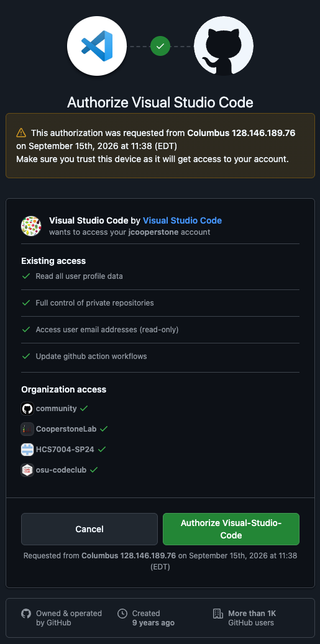Click the Visual Studio Code logo
The image size is (320, 644).
97,46
